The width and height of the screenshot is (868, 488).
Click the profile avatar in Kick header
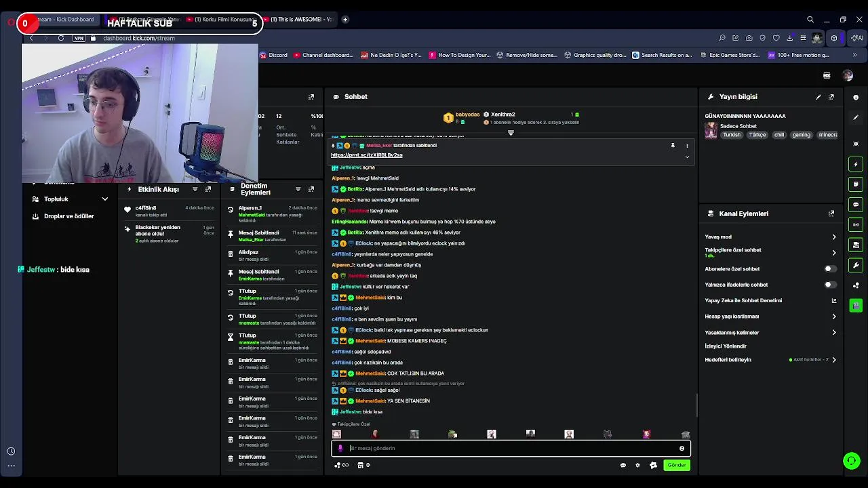pyautogui.click(x=848, y=75)
